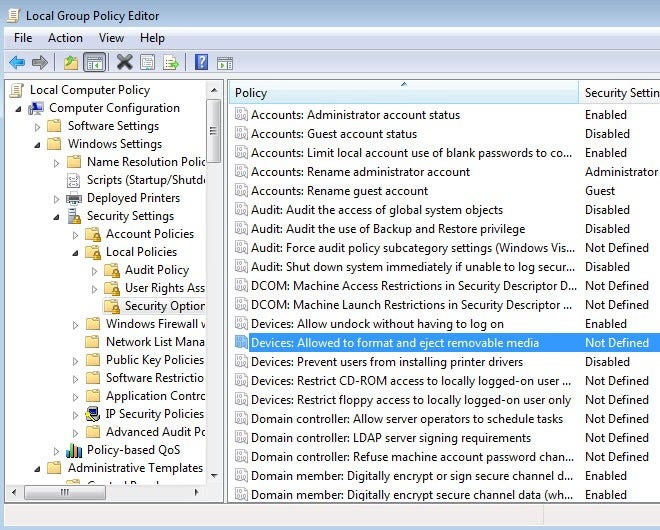The width and height of the screenshot is (660, 530).
Task: Click the tree pane scroll down arrow
Action: (x=214, y=476)
